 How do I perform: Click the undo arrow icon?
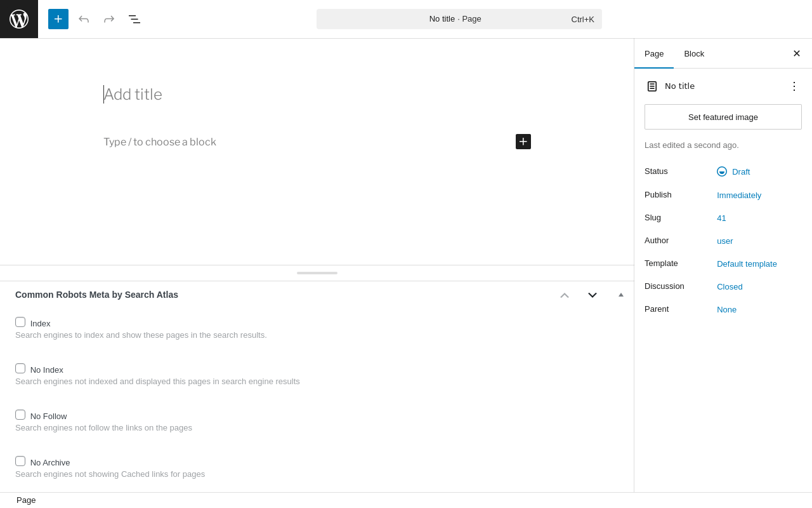(84, 19)
